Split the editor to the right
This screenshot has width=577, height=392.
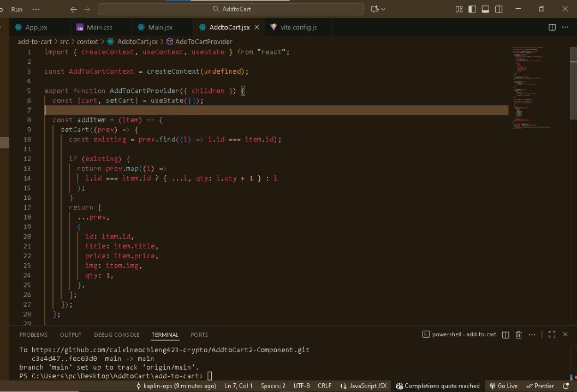[x=552, y=27]
